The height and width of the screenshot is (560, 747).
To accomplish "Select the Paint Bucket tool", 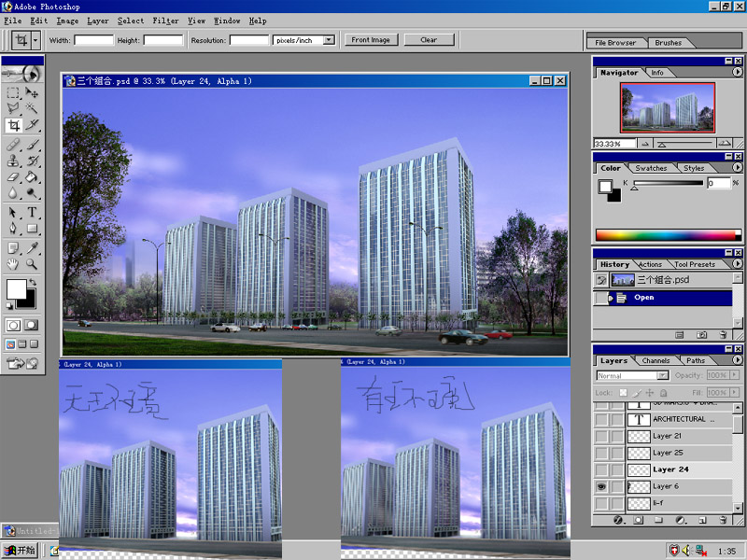I will (32, 176).
